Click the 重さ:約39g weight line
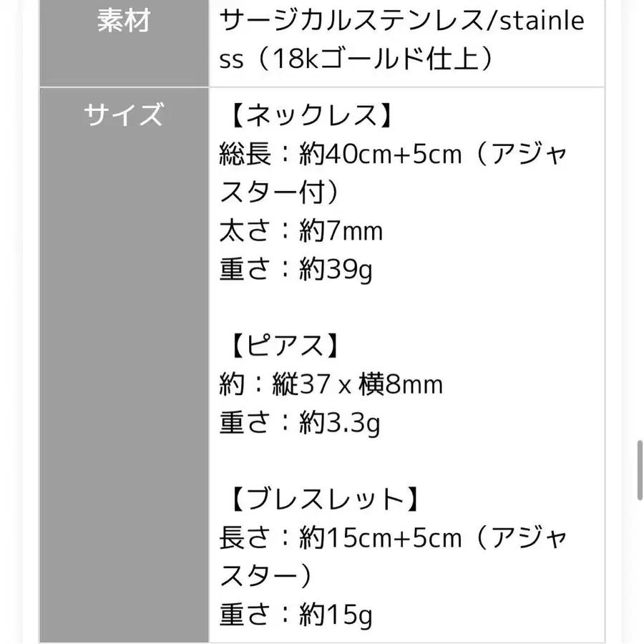 (297, 269)
